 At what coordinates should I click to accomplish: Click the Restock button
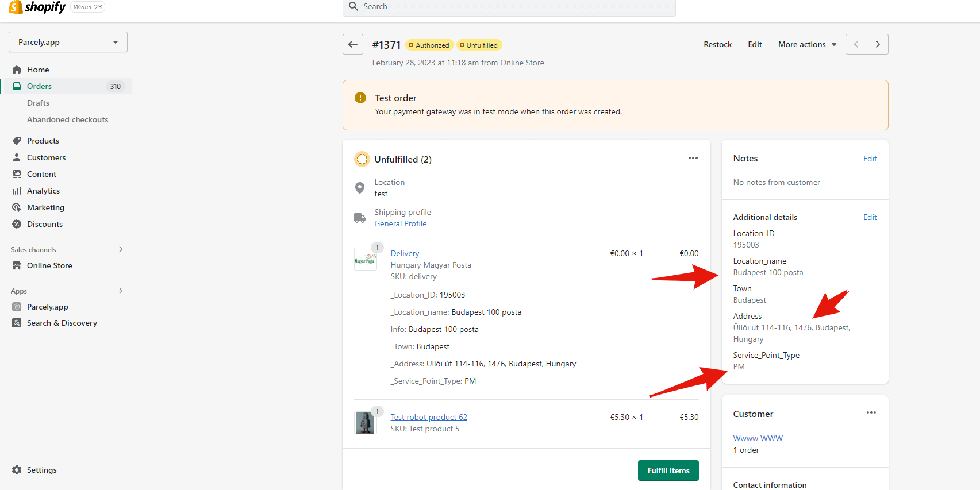[718, 44]
